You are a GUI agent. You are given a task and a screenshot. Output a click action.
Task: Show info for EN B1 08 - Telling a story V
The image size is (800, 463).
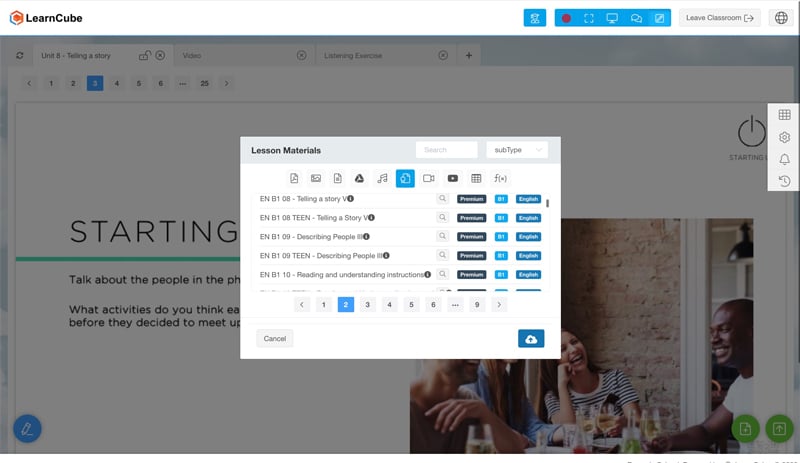pos(351,199)
